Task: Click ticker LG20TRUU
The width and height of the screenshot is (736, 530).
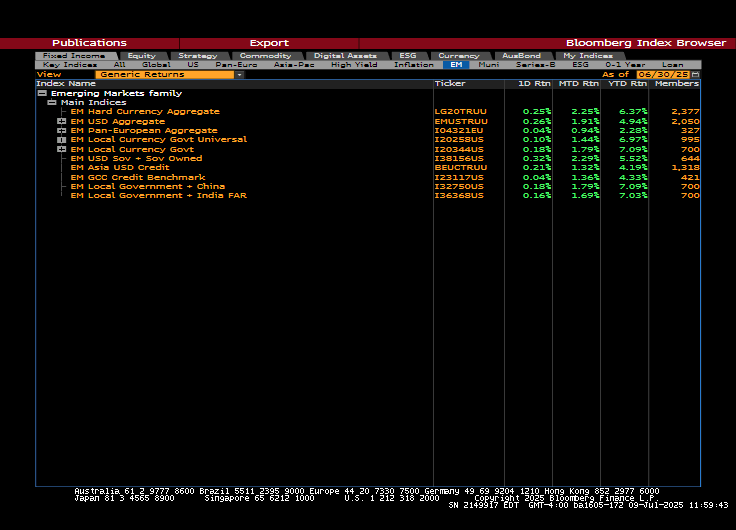Action: pos(460,112)
